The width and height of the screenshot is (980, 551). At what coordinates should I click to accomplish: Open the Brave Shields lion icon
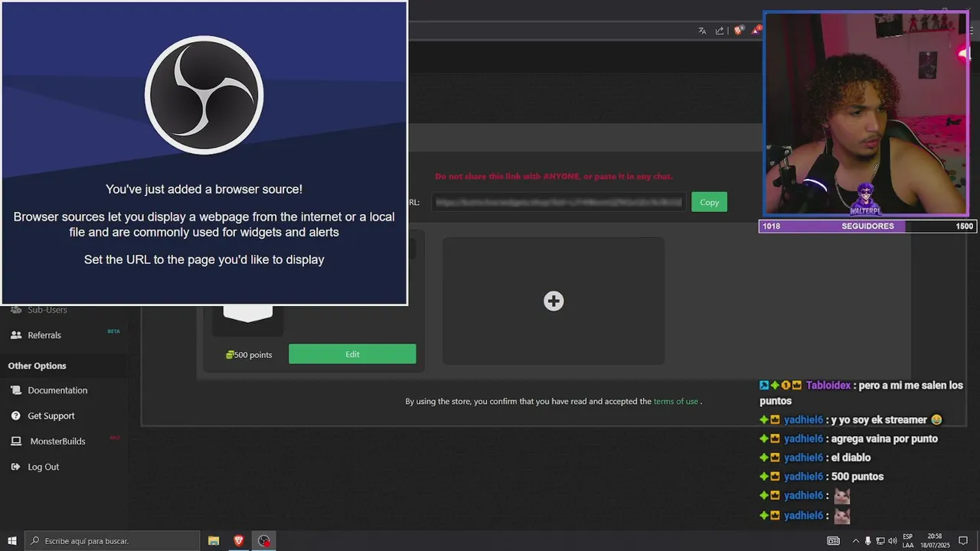point(738,31)
